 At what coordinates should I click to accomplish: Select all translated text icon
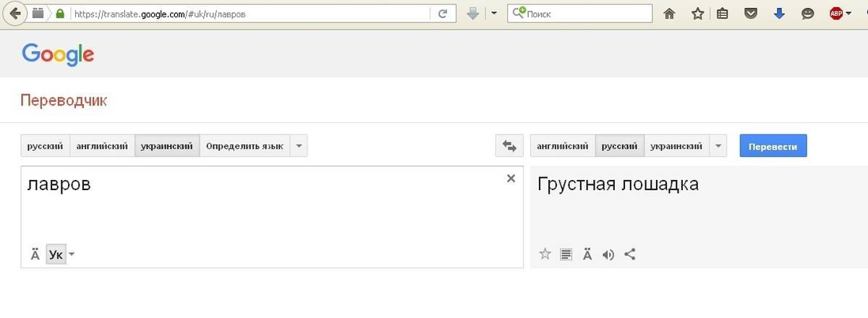[566, 254]
